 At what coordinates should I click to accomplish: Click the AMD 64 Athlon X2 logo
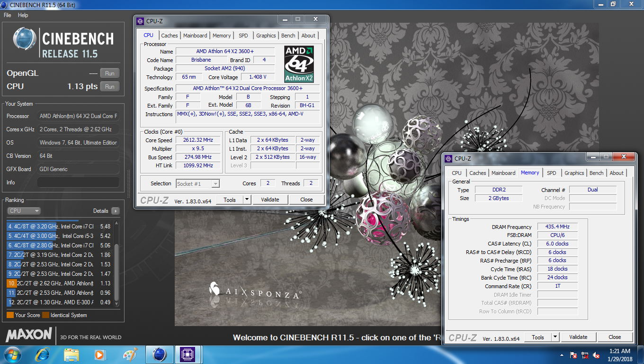click(299, 64)
